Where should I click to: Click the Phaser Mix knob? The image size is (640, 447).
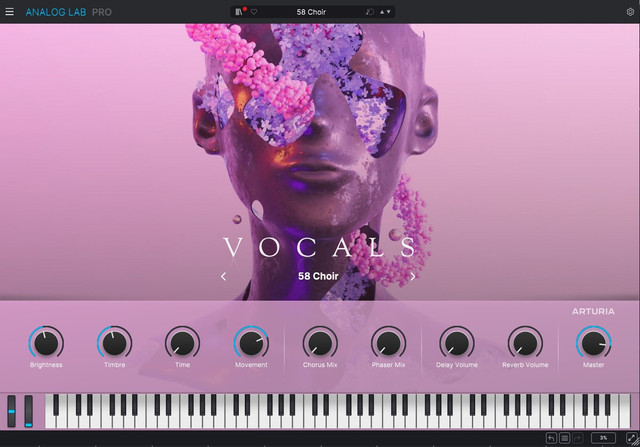click(x=388, y=343)
